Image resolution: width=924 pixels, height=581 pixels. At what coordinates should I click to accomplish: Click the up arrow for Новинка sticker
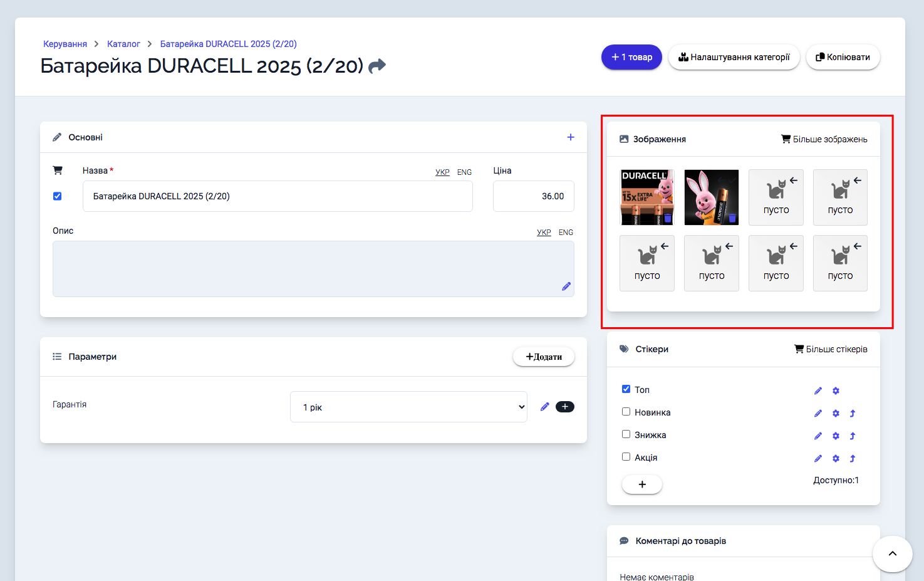[853, 414]
